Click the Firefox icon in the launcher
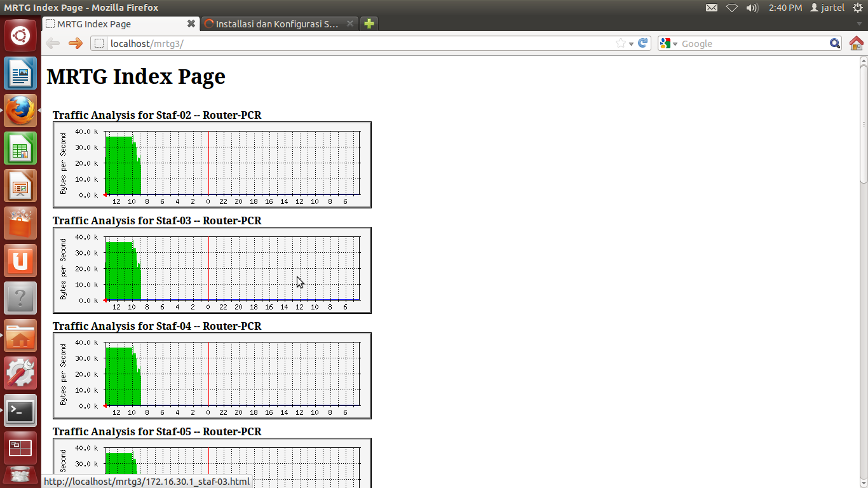Screen dimensions: 868x488 pyautogui.click(x=20, y=111)
